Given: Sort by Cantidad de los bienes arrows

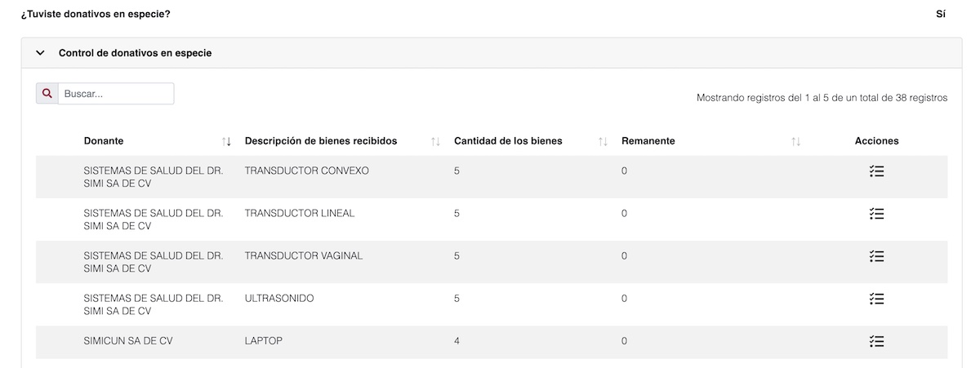Looking at the screenshot, I should (603, 142).
